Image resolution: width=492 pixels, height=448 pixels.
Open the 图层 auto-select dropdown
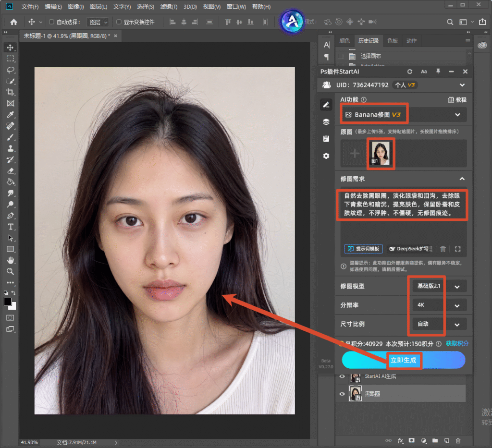pyautogui.click(x=98, y=22)
